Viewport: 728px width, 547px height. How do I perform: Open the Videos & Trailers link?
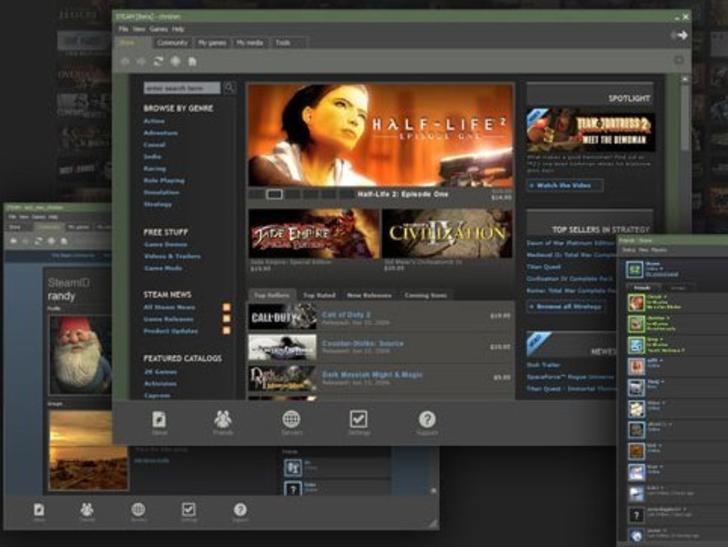pyautogui.click(x=172, y=256)
